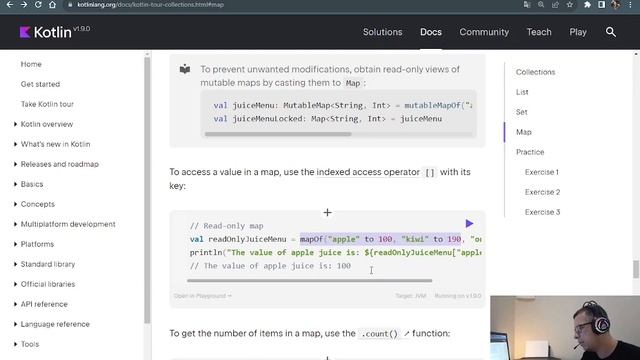This screenshot has width=640, height=360.
Task: Open the Teach menu item
Action: tap(539, 32)
